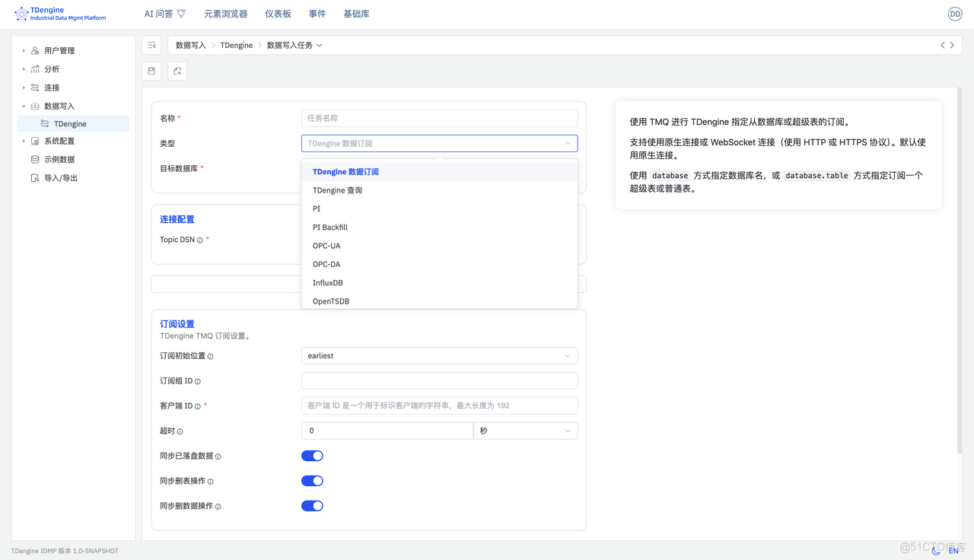
Task: Choose the PI type option
Action: 439,208
